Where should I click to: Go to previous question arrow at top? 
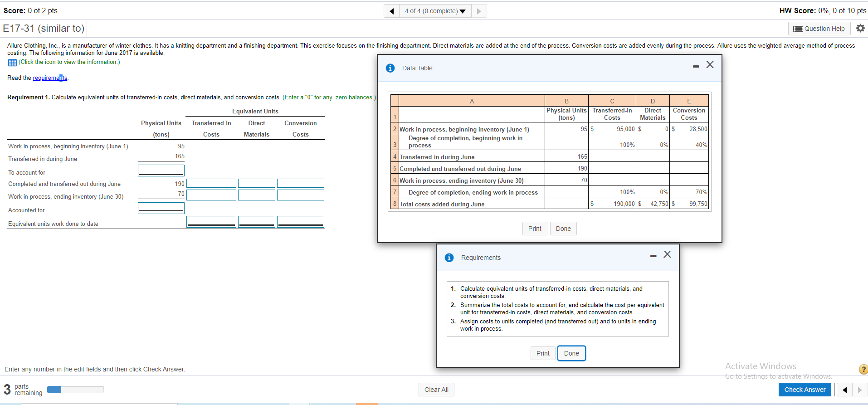pos(392,11)
